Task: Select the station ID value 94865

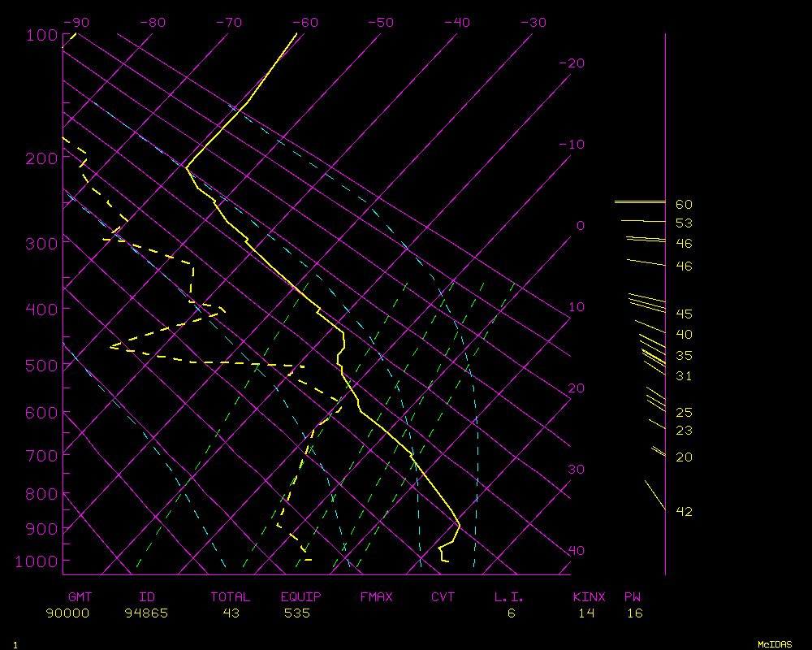Action: pos(146,613)
